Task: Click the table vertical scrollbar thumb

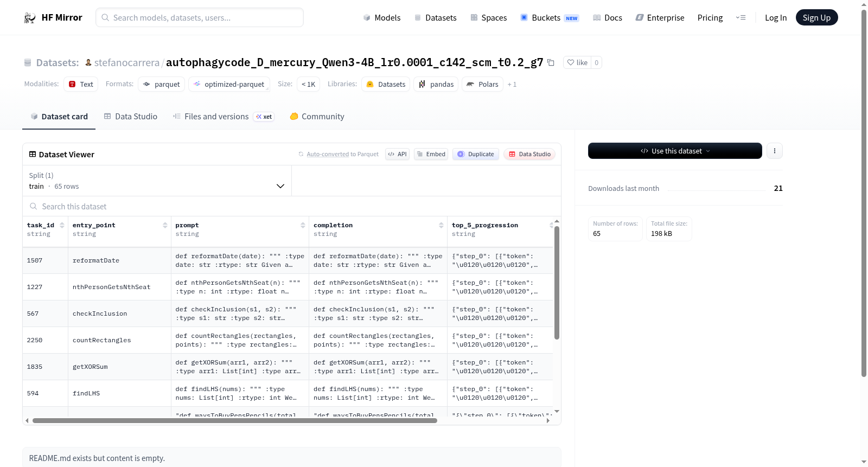Action: coord(557,282)
